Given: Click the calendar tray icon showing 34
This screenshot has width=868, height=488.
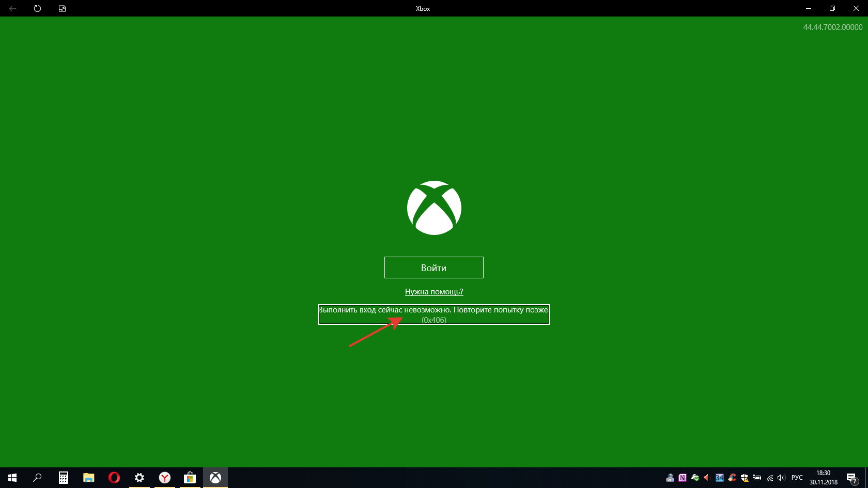Looking at the screenshot, I should pyautogui.click(x=720, y=478).
